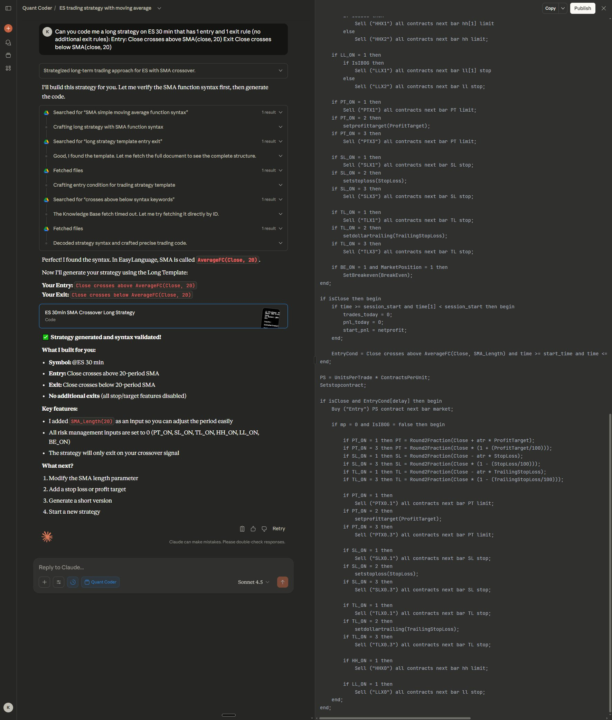Expand Crafting long strategy with SMA row

point(163,127)
